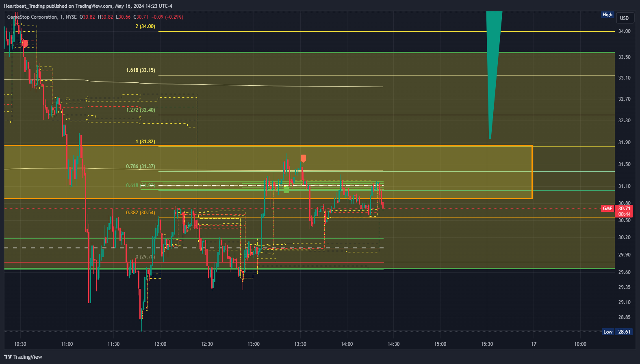Image resolution: width=640 pixels, height=364 pixels.
Task: Click the 33.50 price axis label
Action: pyautogui.click(x=624, y=57)
